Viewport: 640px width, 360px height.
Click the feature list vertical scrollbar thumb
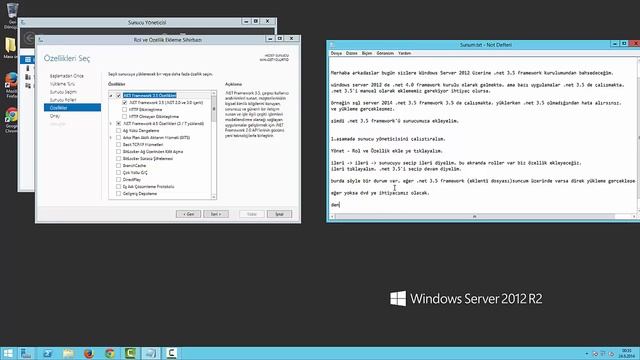[213, 109]
